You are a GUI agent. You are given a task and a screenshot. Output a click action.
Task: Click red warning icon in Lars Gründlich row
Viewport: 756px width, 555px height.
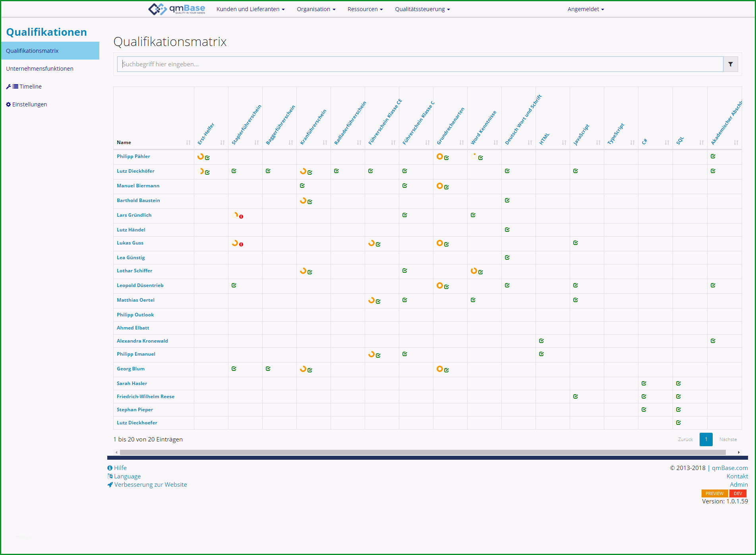pyautogui.click(x=241, y=217)
